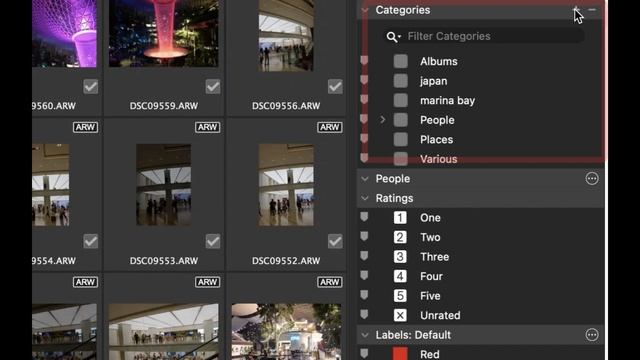Toggle the checkmark on DSC09556.ARW
This screenshot has width=640, height=360.
pos(335,87)
